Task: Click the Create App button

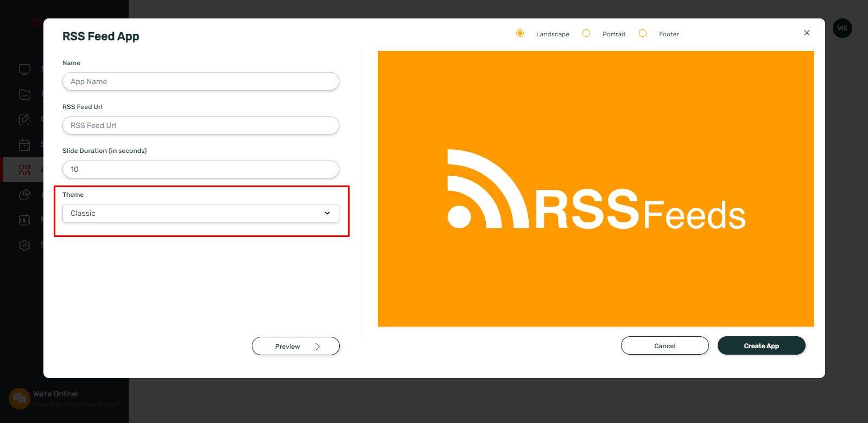Action: tap(762, 345)
